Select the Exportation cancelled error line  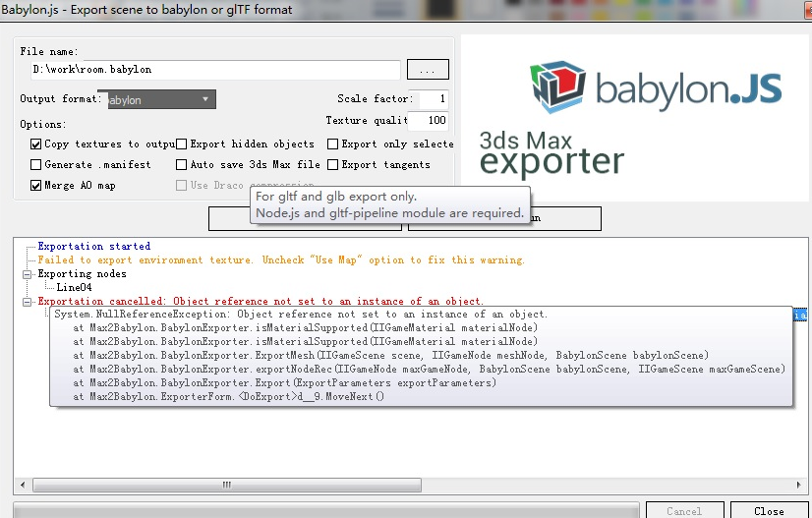[261, 301]
